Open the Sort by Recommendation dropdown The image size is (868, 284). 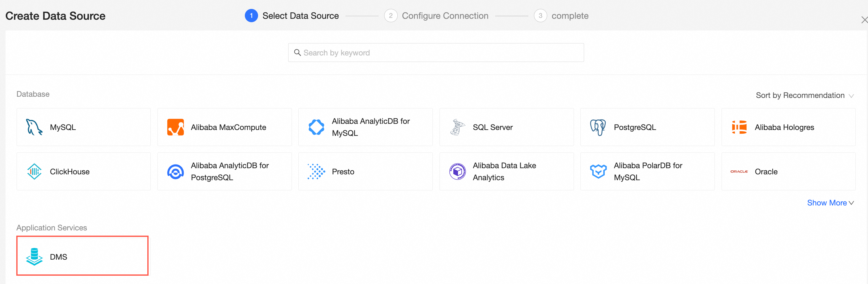pyautogui.click(x=805, y=95)
